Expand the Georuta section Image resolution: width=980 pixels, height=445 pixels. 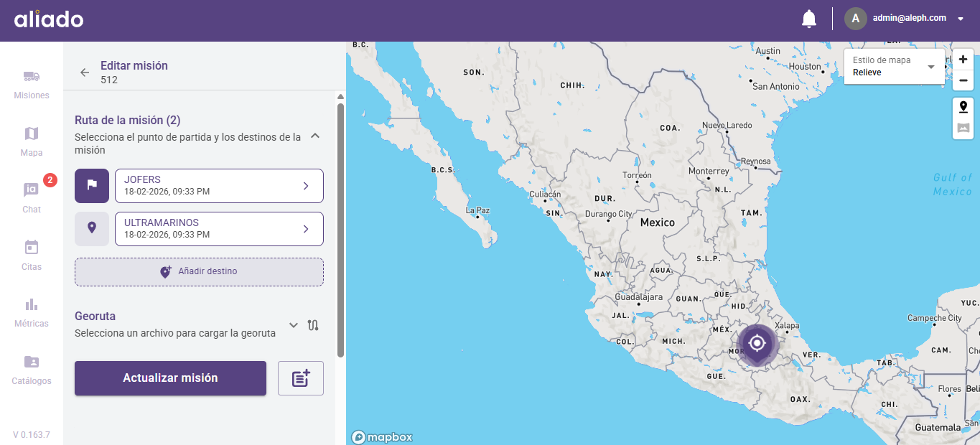click(x=293, y=325)
